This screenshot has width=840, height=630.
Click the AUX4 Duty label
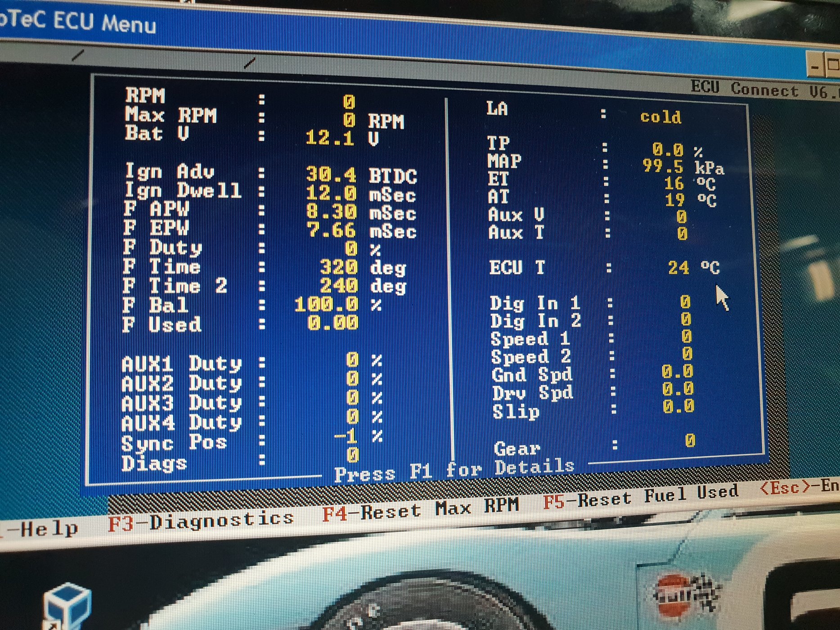tap(182, 422)
